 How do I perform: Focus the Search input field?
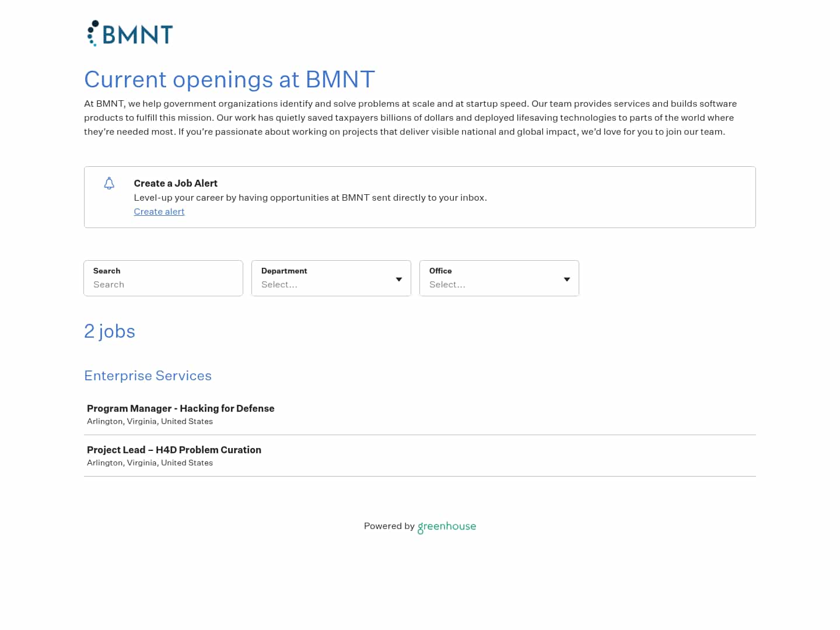[x=163, y=278]
